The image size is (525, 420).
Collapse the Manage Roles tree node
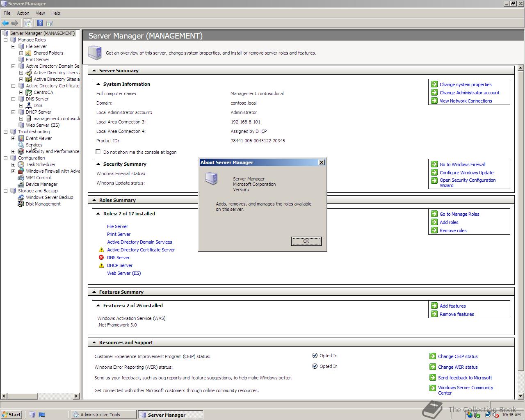5,40
